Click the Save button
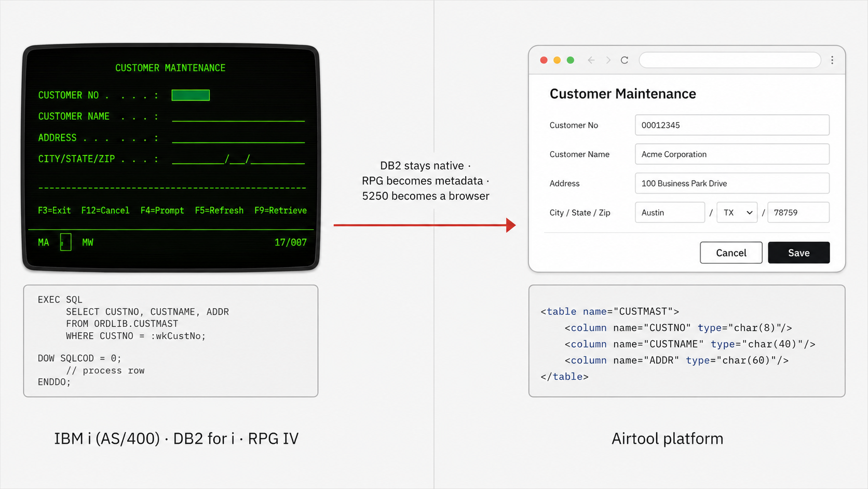Viewport: 868px width, 489px height. click(x=799, y=253)
